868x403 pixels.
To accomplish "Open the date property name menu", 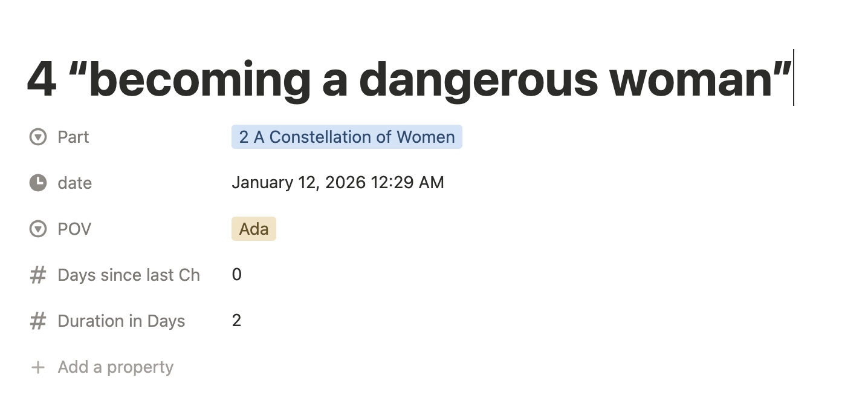I will click(x=75, y=183).
